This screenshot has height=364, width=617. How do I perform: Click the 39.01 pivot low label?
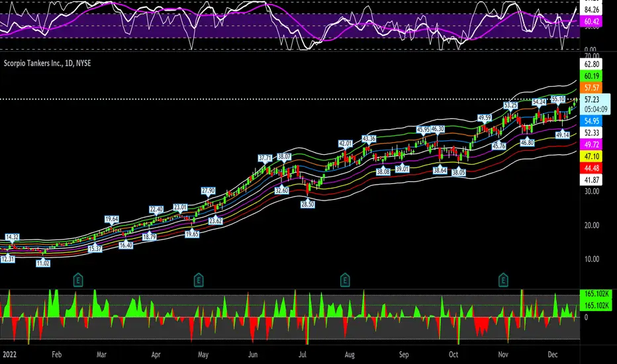tap(402, 169)
